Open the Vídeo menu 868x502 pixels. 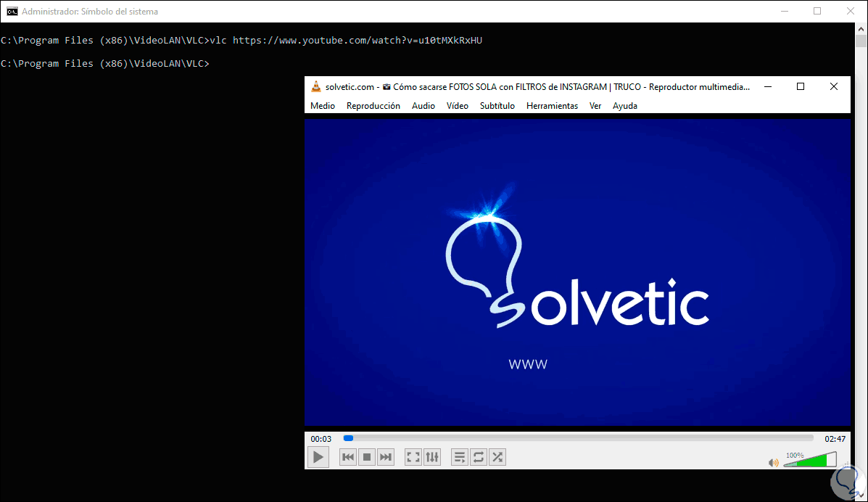pyautogui.click(x=458, y=106)
